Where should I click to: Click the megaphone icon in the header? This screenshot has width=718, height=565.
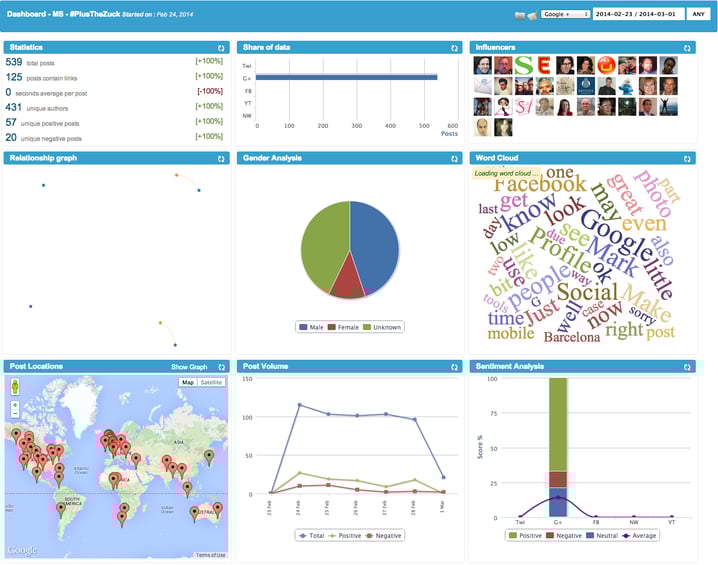pyautogui.click(x=532, y=16)
